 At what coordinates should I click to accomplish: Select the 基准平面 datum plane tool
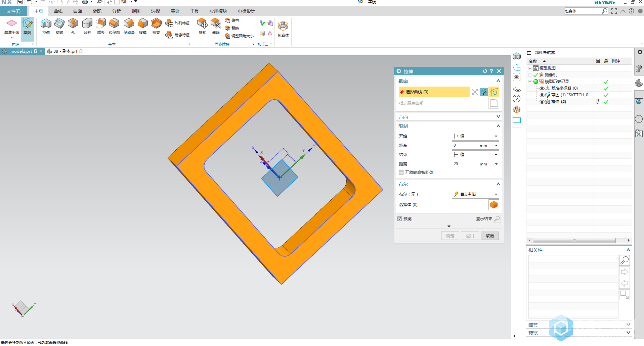[x=12, y=27]
